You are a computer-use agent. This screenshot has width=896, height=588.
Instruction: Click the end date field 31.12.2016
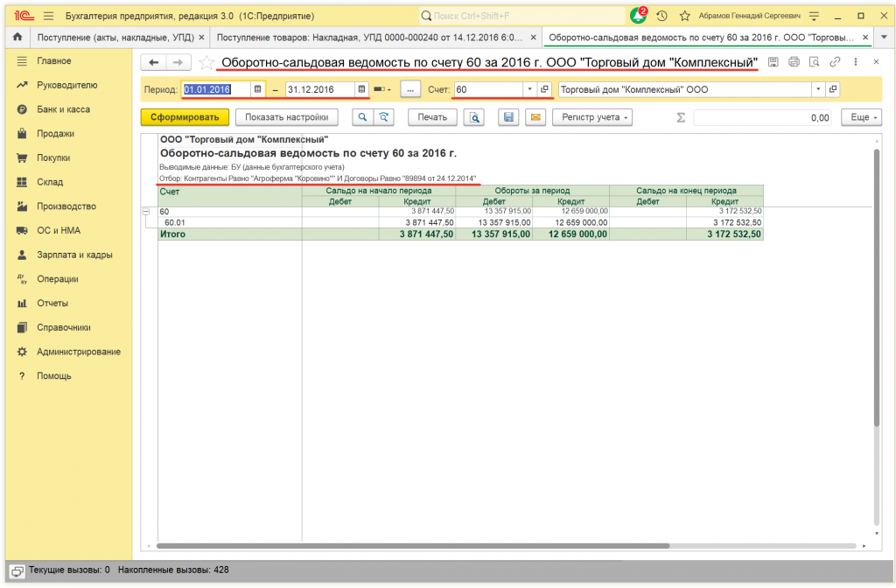320,89
